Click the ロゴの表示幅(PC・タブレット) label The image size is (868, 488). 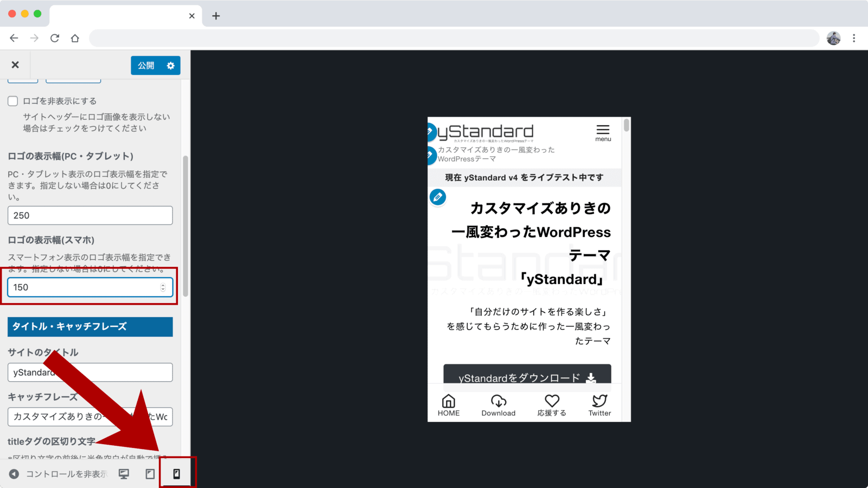[x=71, y=156]
